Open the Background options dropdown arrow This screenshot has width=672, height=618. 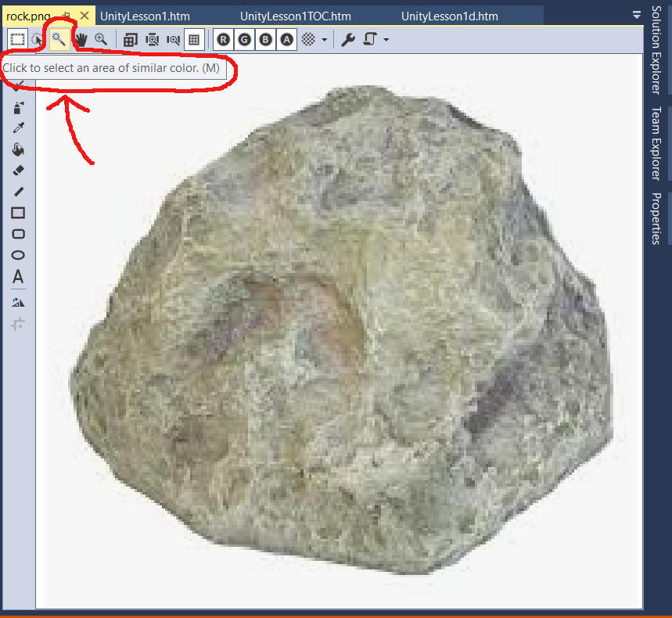[324, 40]
